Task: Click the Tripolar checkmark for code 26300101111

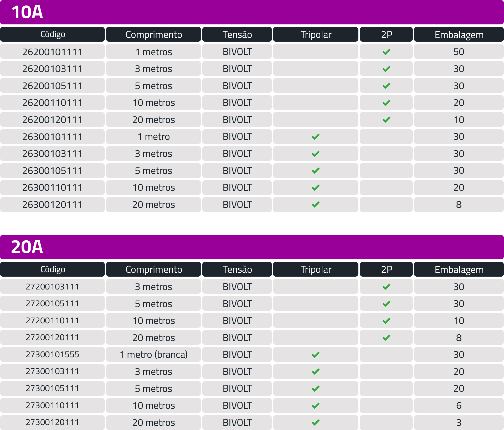Action: pyautogui.click(x=315, y=137)
